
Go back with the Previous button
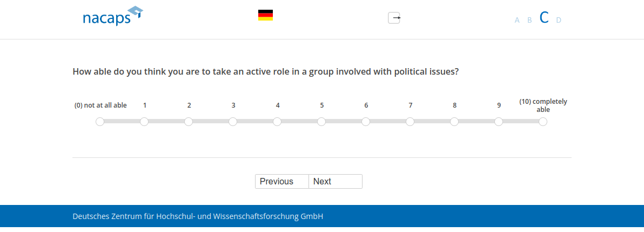[x=281, y=182]
